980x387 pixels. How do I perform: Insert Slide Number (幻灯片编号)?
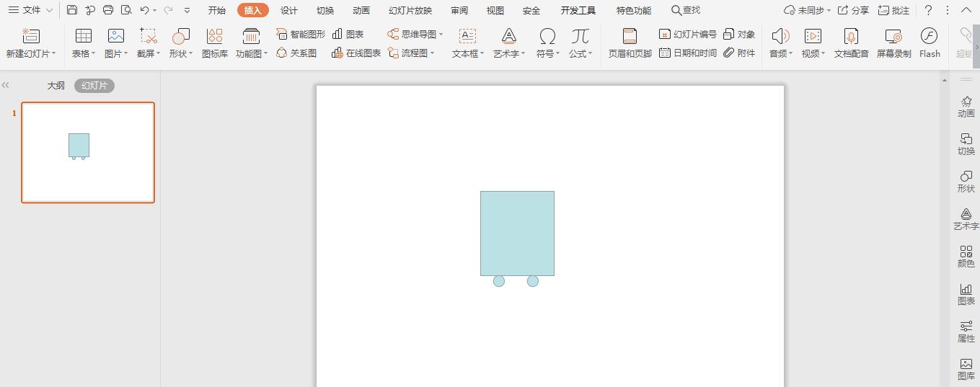click(688, 34)
